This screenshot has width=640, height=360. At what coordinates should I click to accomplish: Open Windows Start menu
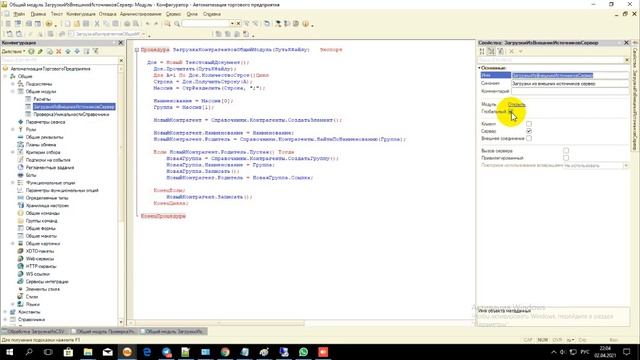(x=9, y=352)
